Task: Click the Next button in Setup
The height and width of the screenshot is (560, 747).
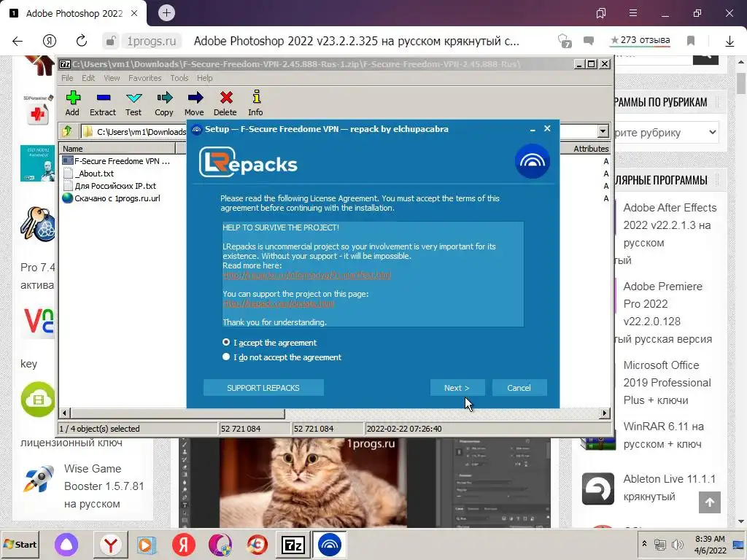Action: point(457,388)
